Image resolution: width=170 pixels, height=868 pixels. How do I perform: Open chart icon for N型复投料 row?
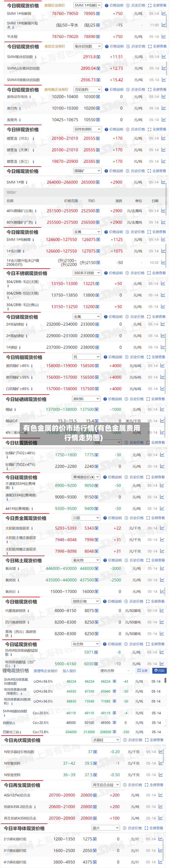pos(161,763)
